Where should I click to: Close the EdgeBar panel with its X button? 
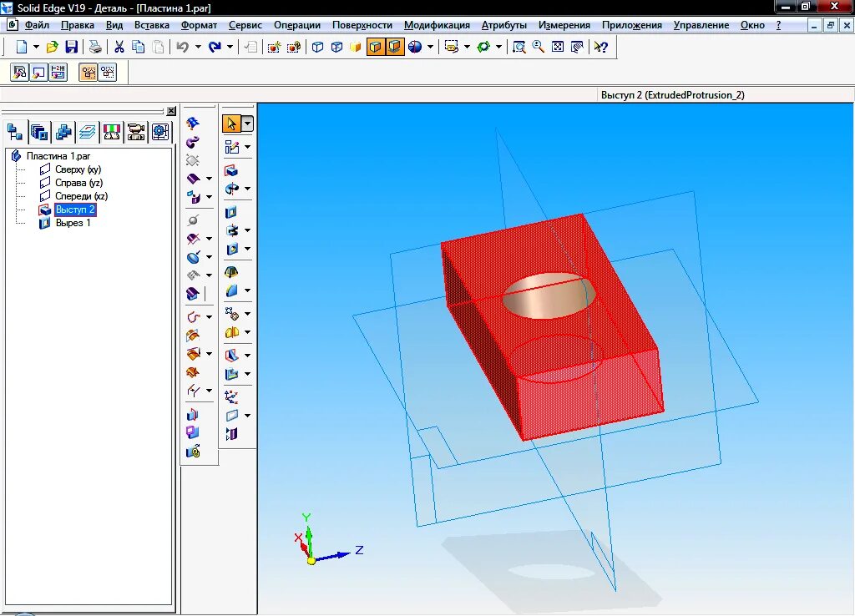point(171,111)
